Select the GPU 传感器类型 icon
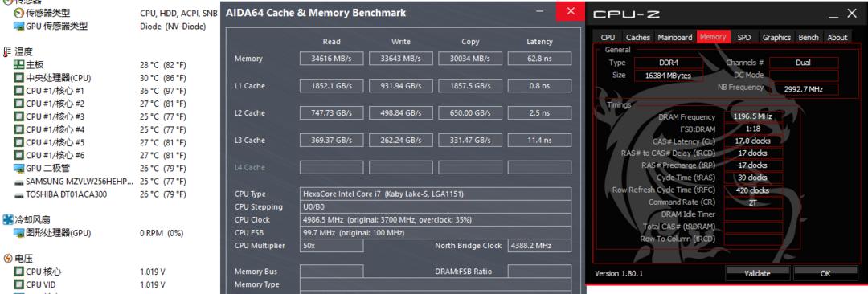The height and width of the screenshot is (294, 868). [18, 26]
